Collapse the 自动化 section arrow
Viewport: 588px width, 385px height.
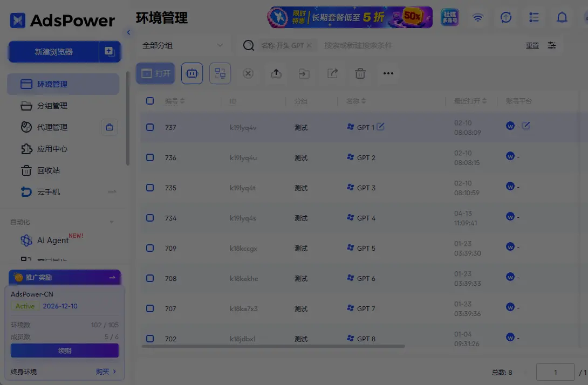111,222
